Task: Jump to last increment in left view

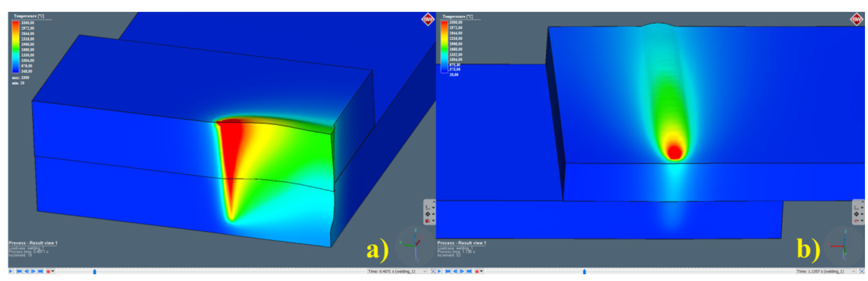Action: tap(41, 271)
